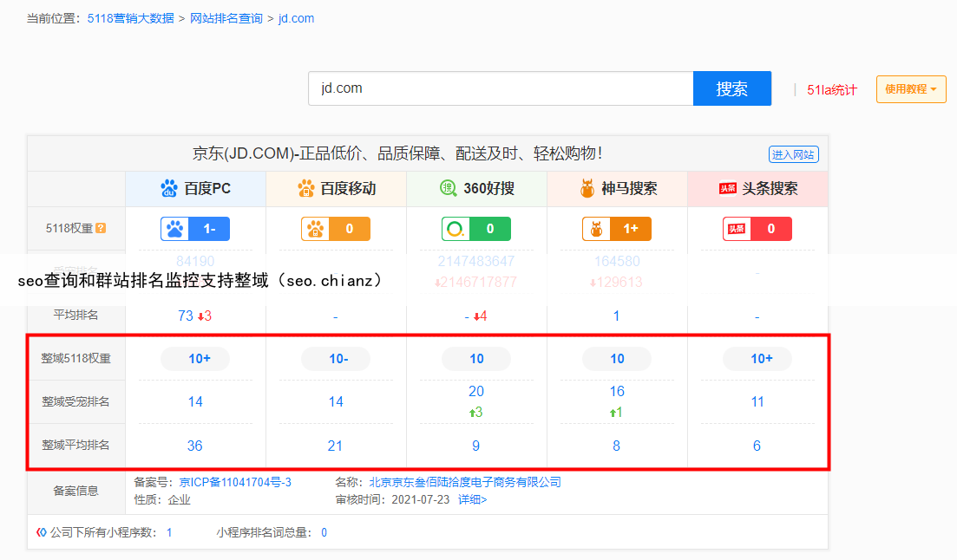Click the Baidu PC weight badge 1-
Screen dimensions: 957x560
tap(195, 229)
